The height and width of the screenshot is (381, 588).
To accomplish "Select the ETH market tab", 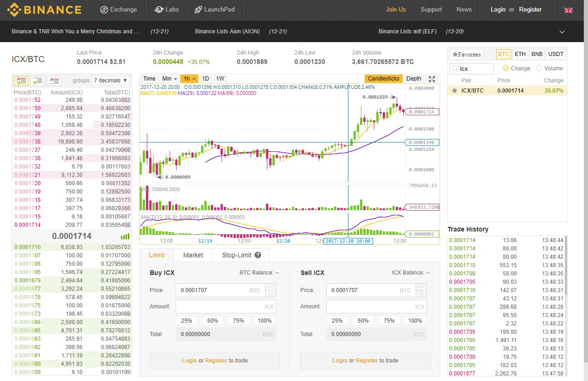I will (x=520, y=54).
